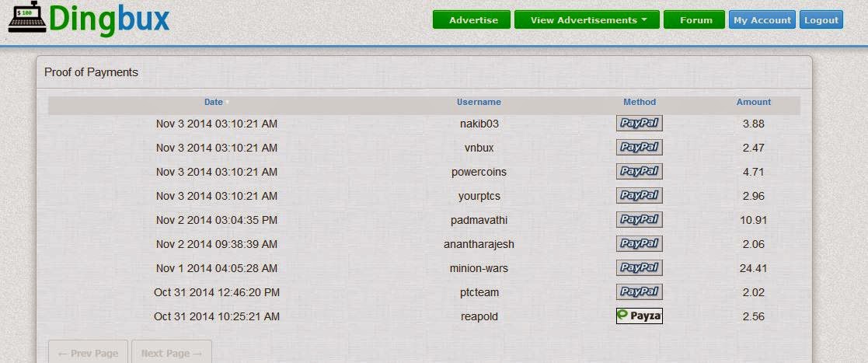This screenshot has width=868, height=363.
Task: Expand View Advertisements dropdown menu
Action: pyautogui.click(x=587, y=20)
